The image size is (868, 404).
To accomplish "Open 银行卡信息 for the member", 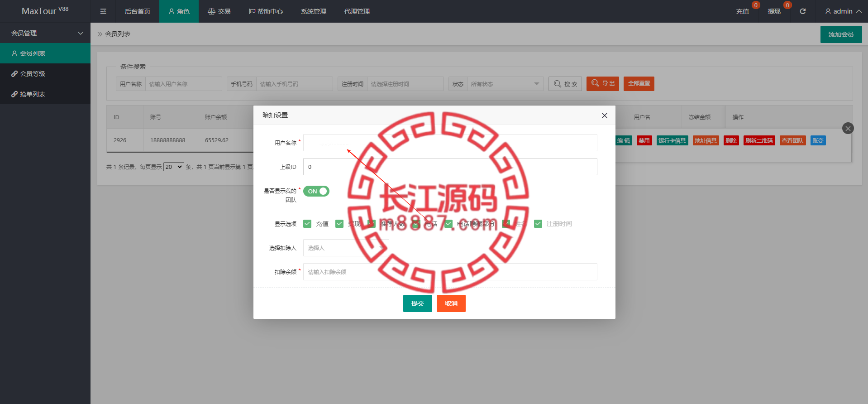I will click(x=672, y=140).
